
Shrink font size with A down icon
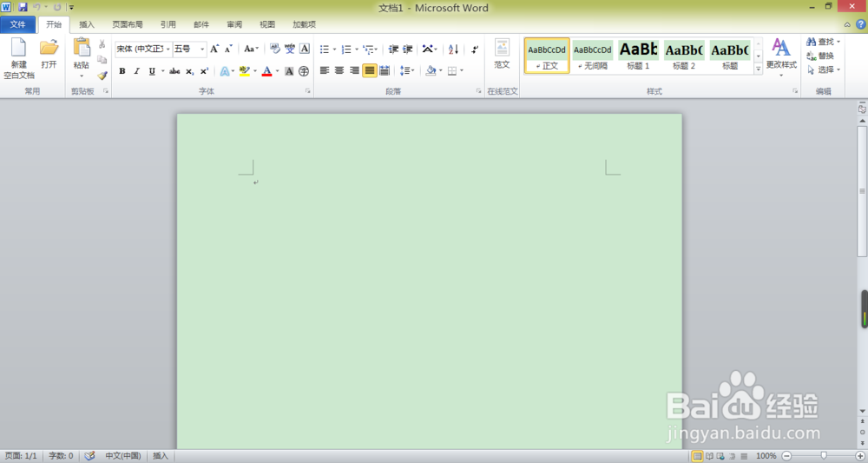[228, 49]
